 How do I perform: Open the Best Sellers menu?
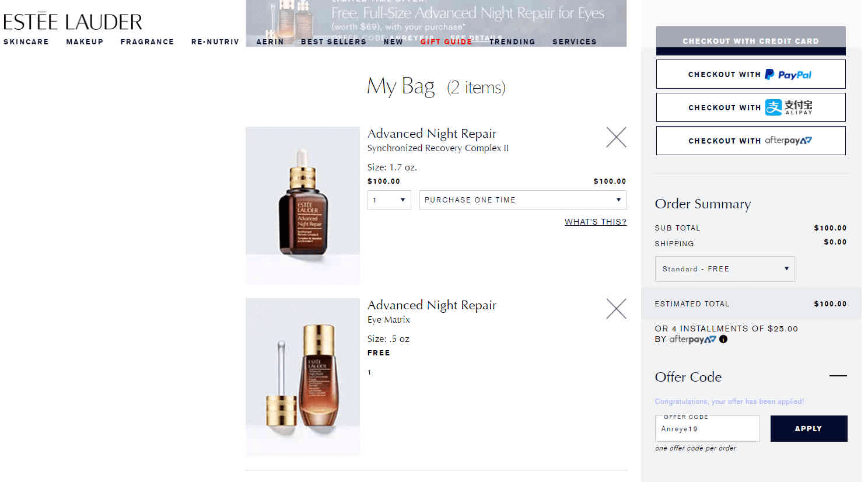(334, 42)
